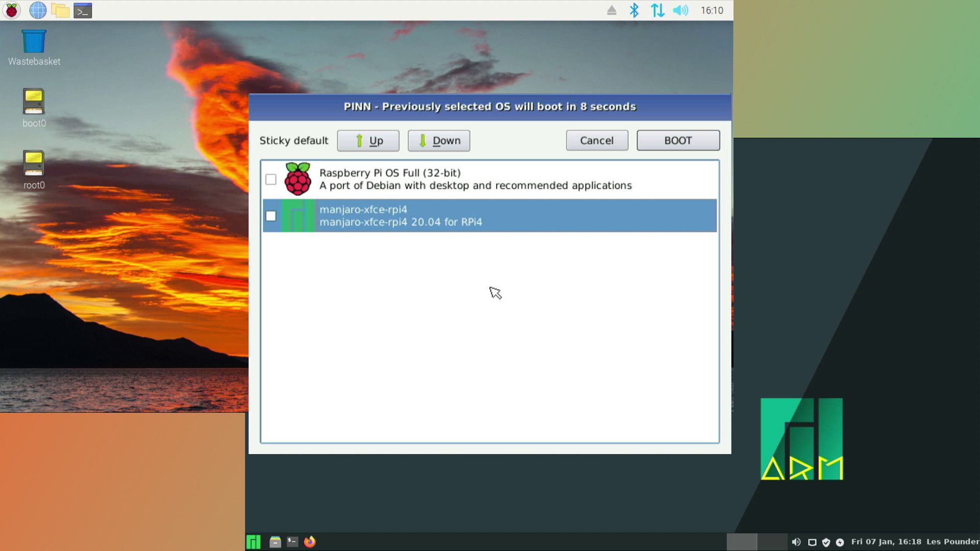Launch Firefox from the bottom taskbar
Screen dimensions: 980x551
pos(310,542)
